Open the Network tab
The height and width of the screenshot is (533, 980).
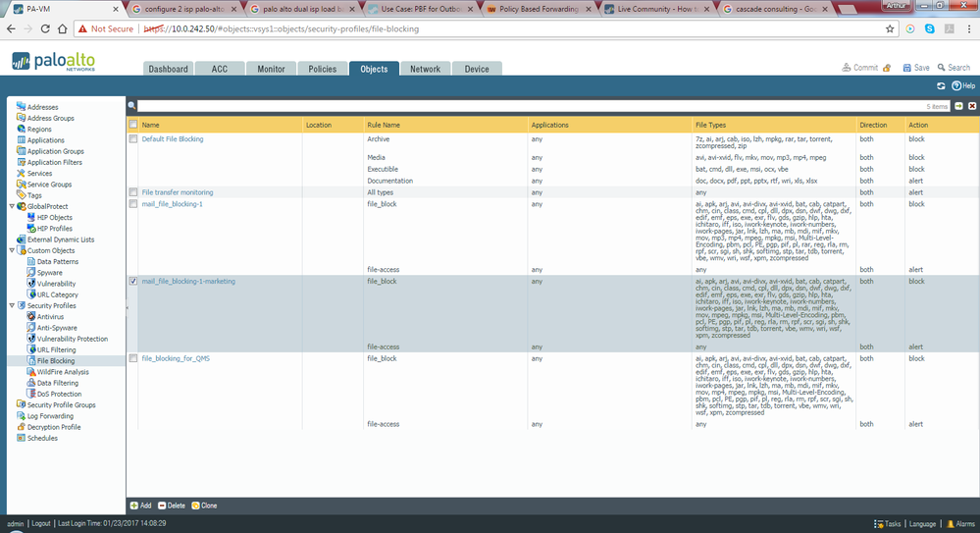tap(425, 69)
